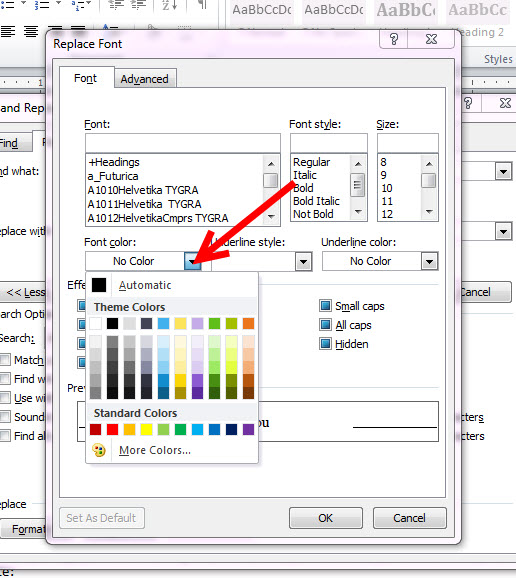Click the OK button
The image size is (516, 578).
(x=325, y=518)
